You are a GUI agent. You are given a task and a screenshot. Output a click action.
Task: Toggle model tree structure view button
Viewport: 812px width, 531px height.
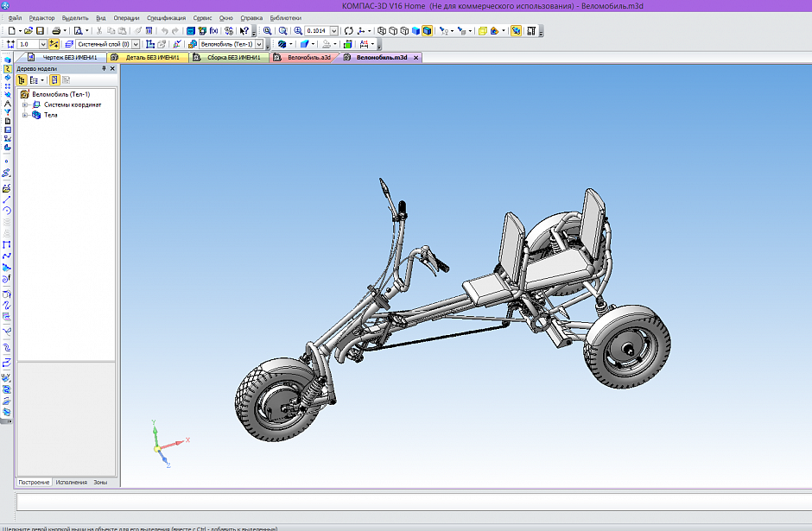click(22, 80)
